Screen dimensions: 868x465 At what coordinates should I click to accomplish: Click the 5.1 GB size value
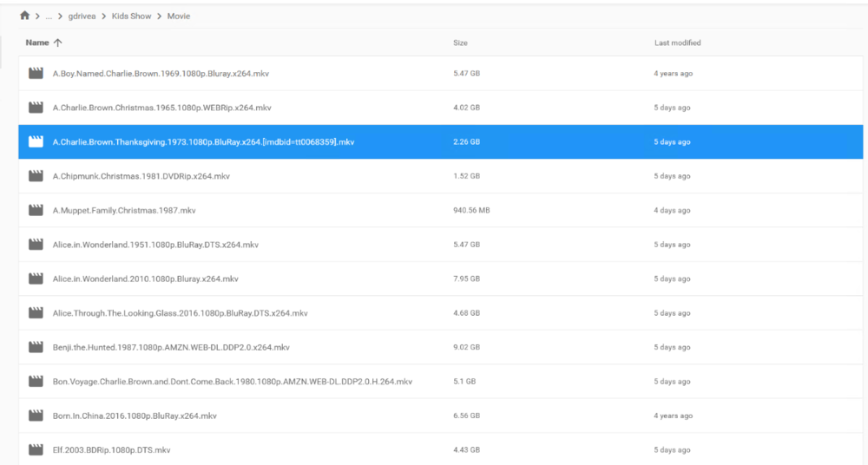(464, 382)
